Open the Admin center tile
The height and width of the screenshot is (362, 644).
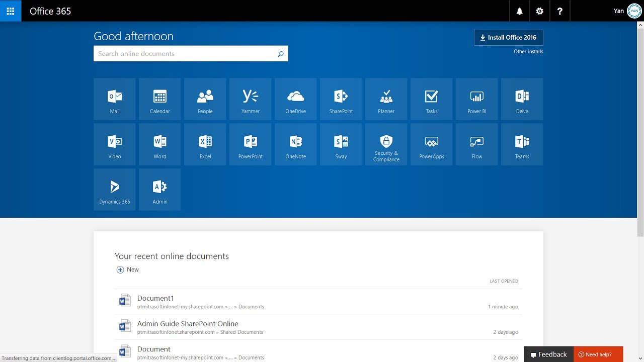pyautogui.click(x=160, y=190)
